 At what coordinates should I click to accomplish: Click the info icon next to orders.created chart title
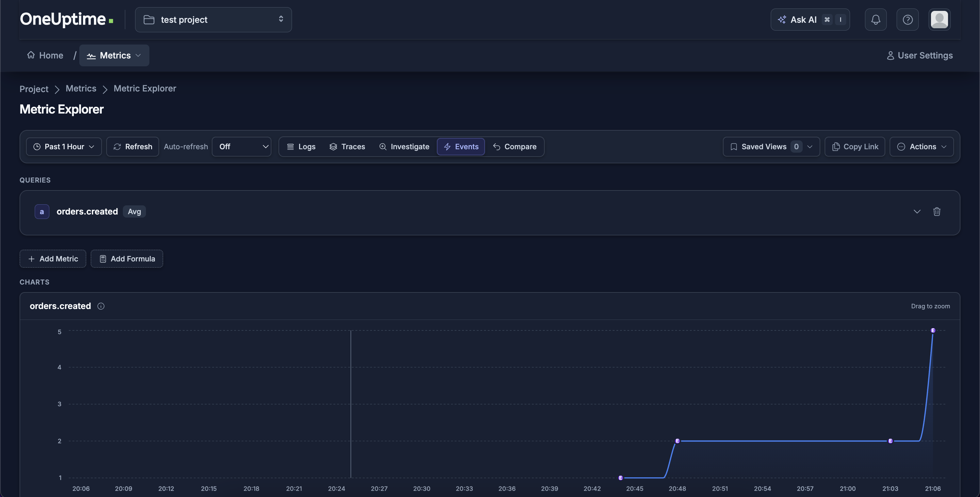101,306
